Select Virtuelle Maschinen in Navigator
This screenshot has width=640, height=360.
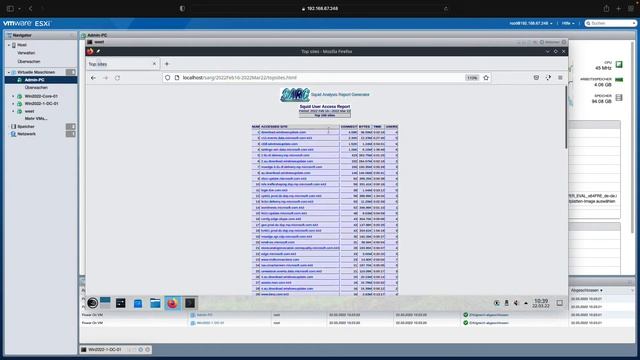[x=36, y=72]
